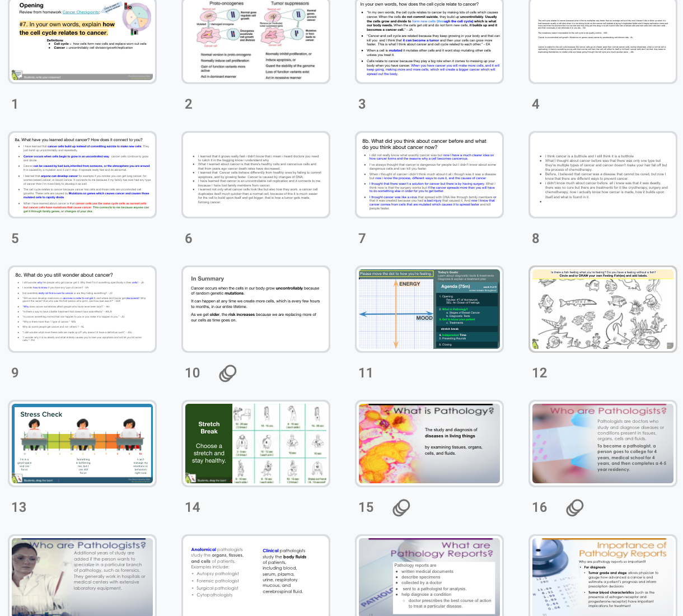683x616 pixels.
Task: Select the Anatomical and Clinical pathologists slide
Action: click(x=256, y=576)
